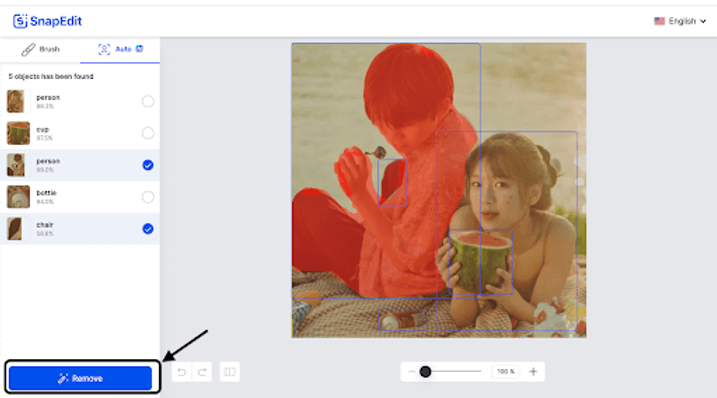Click the SnapEdit logo

[x=48, y=21]
